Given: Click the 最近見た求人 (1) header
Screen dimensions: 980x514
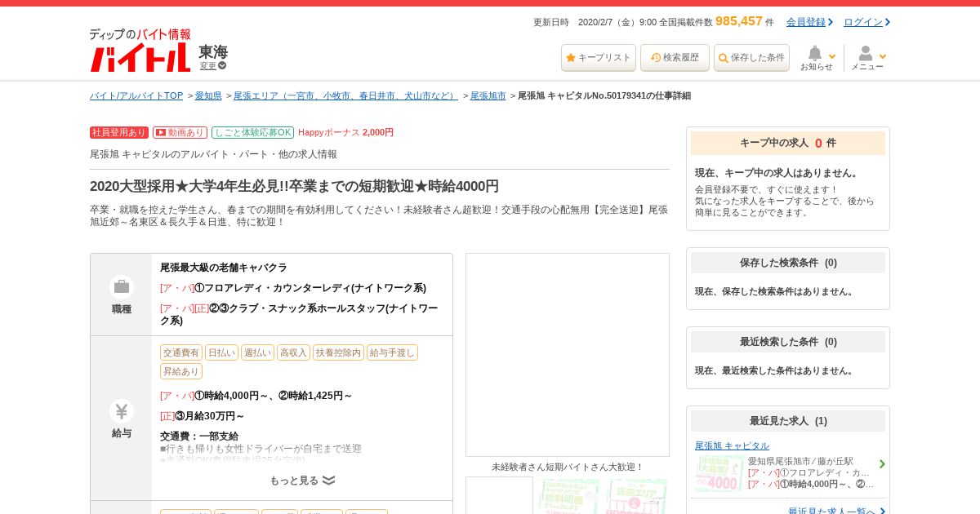Looking at the screenshot, I should 788,421.
